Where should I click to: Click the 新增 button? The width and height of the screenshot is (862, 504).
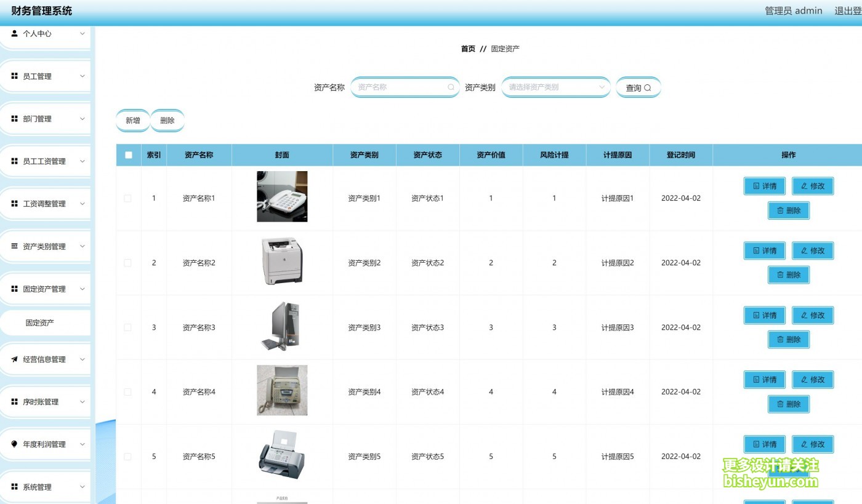[x=133, y=121]
